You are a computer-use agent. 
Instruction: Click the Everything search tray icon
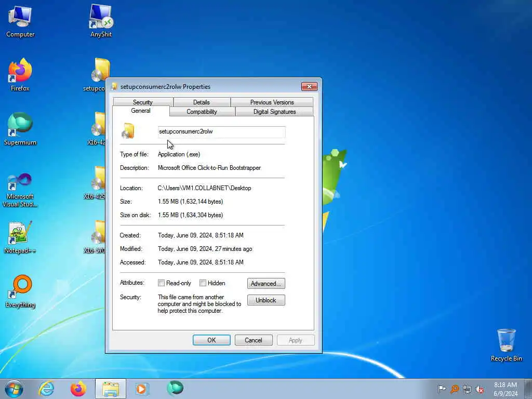tap(455, 389)
